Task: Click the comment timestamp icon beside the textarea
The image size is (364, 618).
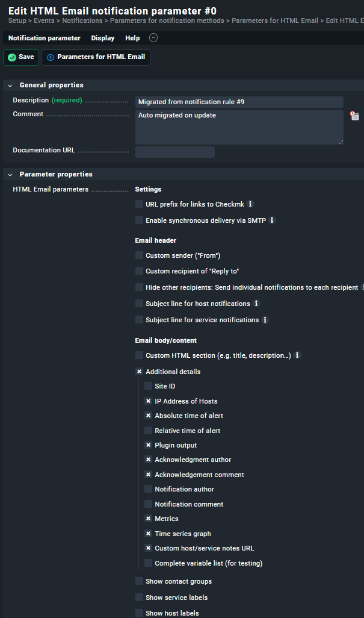Action: coord(354,116)
